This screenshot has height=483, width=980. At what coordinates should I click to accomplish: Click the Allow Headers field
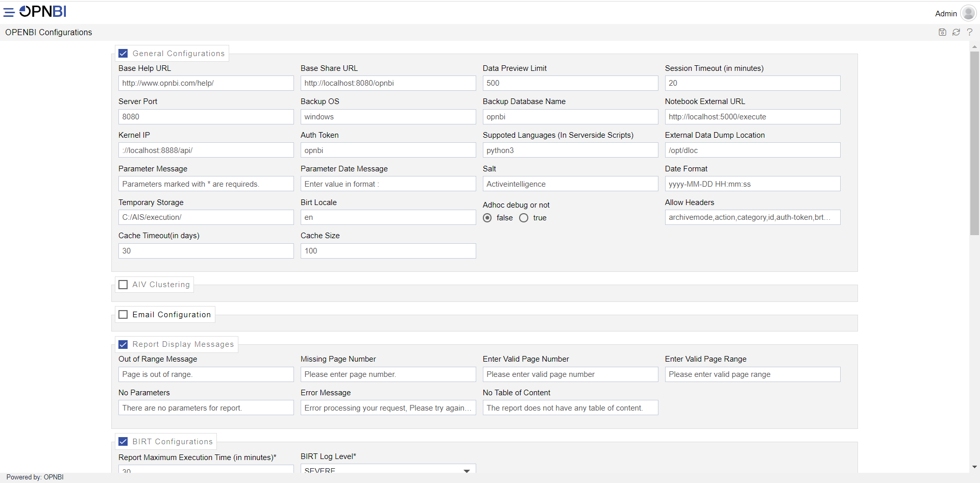pos(753,217)
